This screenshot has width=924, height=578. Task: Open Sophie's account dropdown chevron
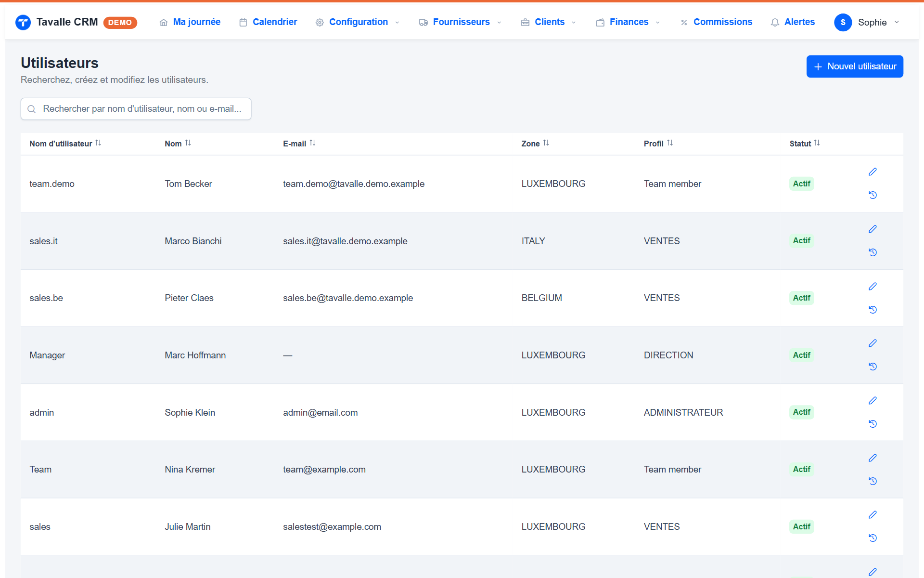[897, 22]
